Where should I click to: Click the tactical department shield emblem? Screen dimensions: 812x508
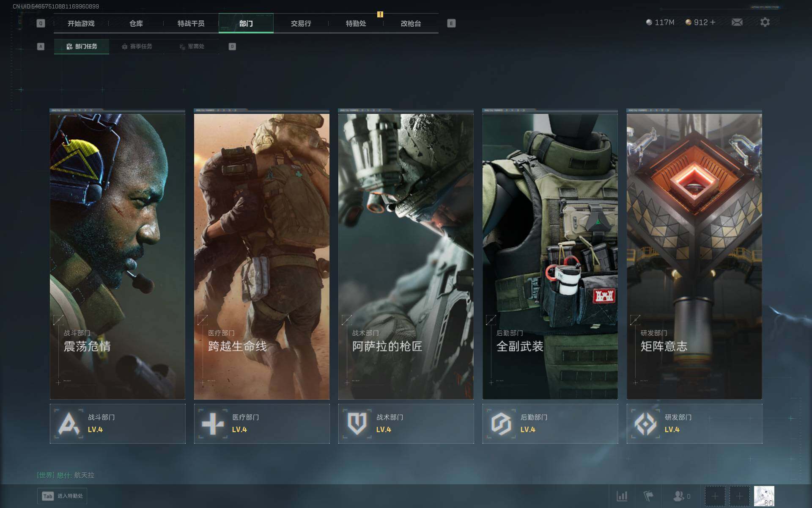pos(357,424)
